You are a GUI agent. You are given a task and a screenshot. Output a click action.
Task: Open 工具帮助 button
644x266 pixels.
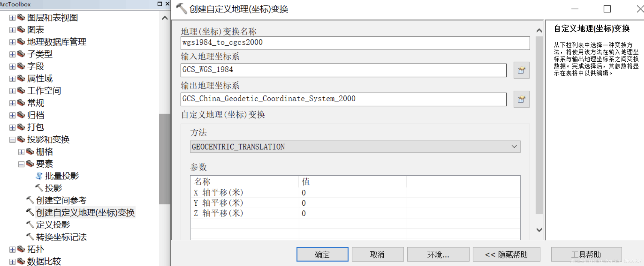[x=586, y=254]
